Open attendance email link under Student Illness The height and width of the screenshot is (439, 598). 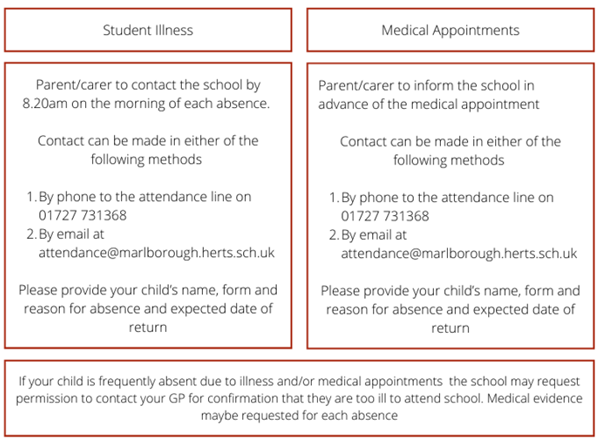click(x=156, y=253)
